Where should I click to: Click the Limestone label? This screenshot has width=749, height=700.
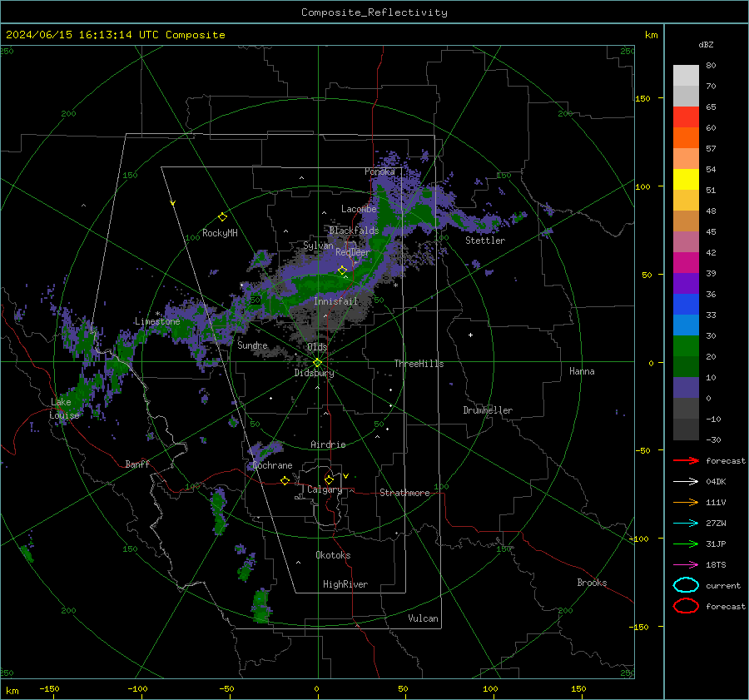tap(157, 321)
